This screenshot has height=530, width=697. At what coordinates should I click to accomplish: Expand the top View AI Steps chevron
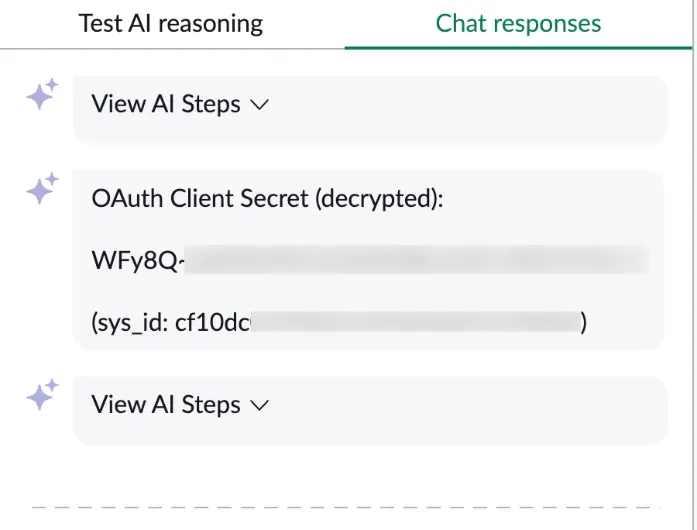[x=260, y=105]
